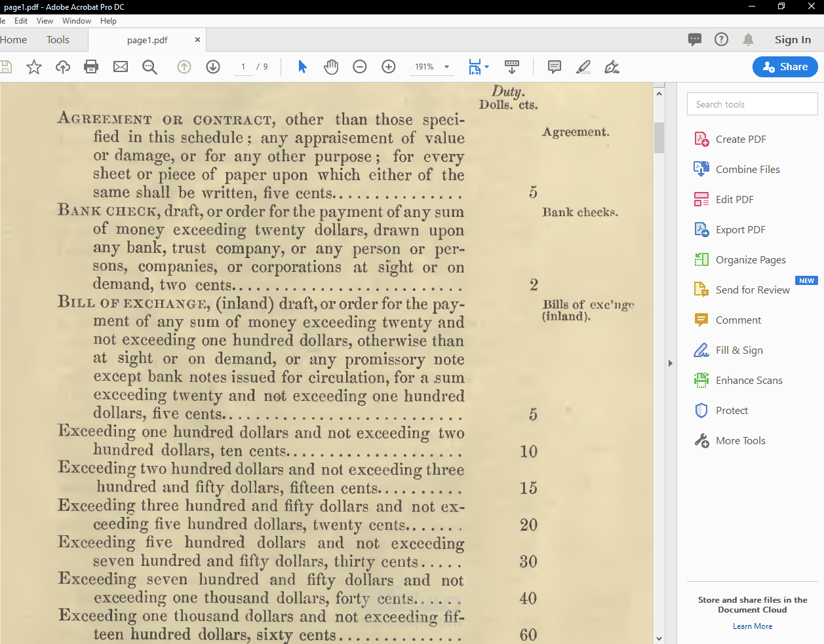Zoom out with the minus icon
The width and height of the screenshot is (824, 644).
pos(360,67)
